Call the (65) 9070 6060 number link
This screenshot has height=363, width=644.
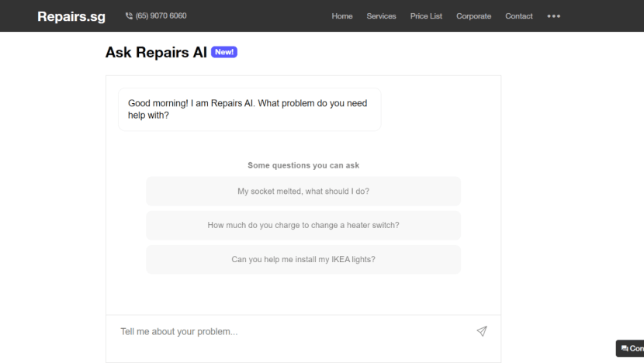click(x=161, y=16)
